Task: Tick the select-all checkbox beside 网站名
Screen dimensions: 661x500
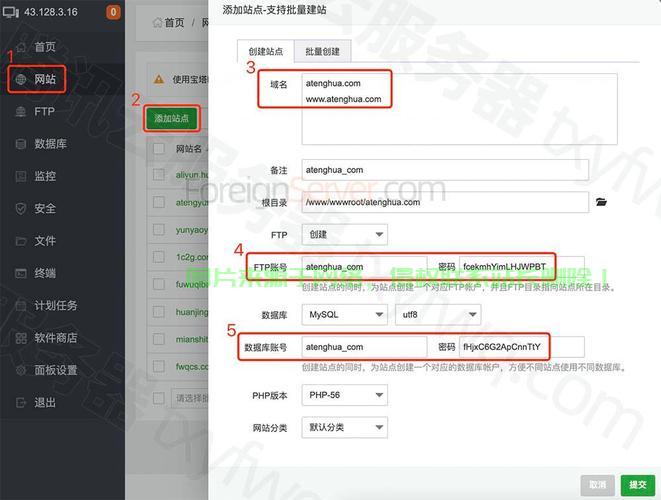Action: point(159,148)
